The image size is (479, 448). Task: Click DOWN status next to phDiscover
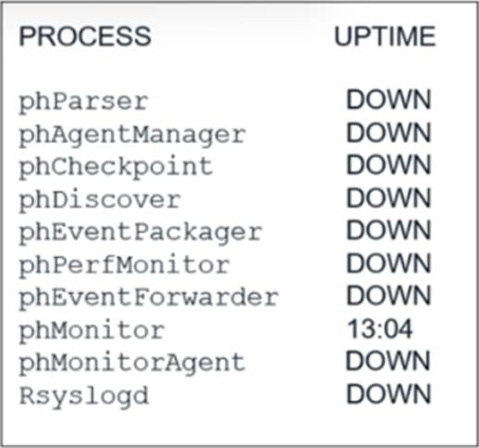click(388, 199)
